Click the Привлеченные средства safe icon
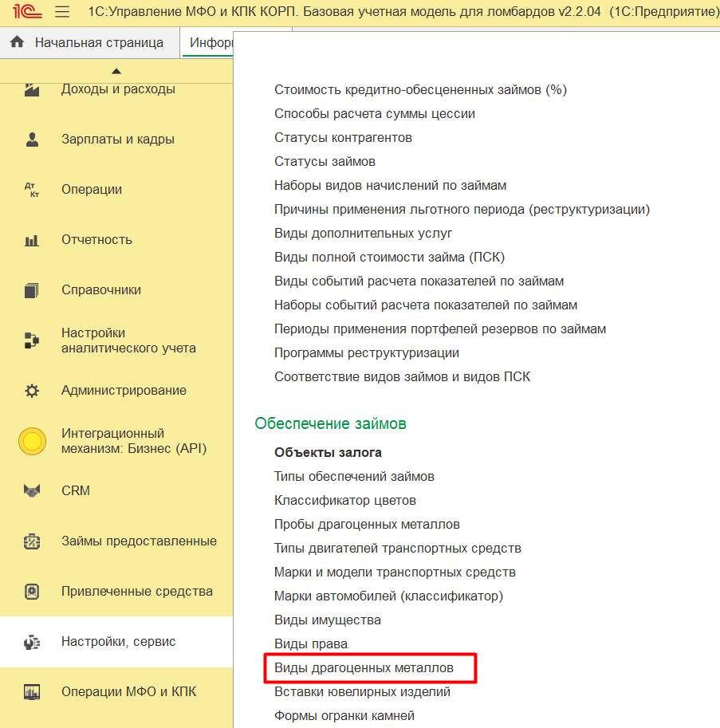Viewport: 720px width, 728px height. click(32, 592)
